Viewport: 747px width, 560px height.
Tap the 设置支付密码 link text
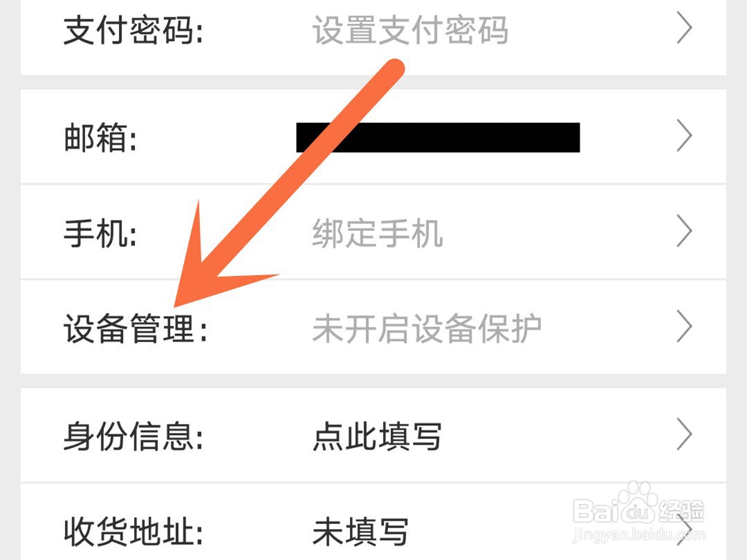410,30
